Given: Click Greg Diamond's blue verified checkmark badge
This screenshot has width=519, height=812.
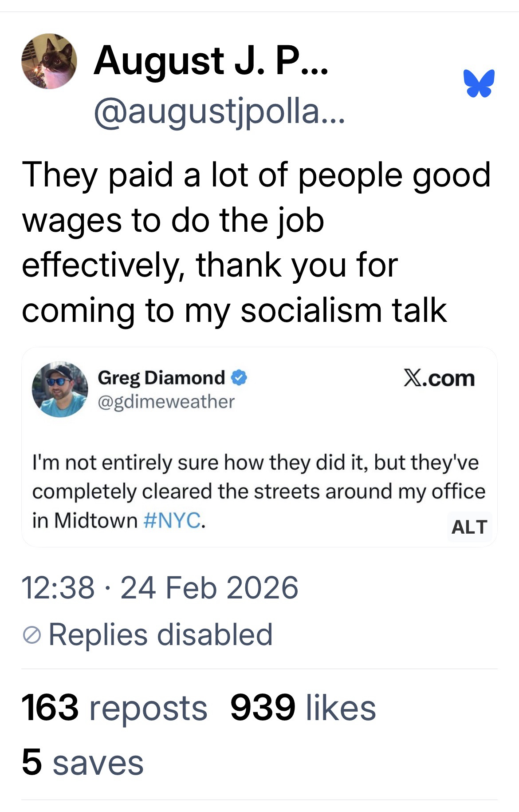Looking at the screenshot, I should click(x=239, y=378).
